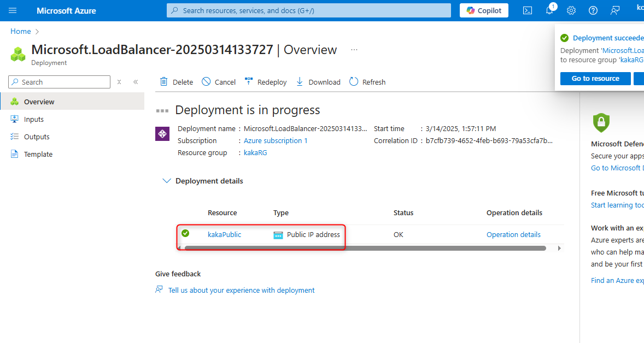Open the hamburger portal menu
Viewport: 644px width, 343px height.
point(13,10)
